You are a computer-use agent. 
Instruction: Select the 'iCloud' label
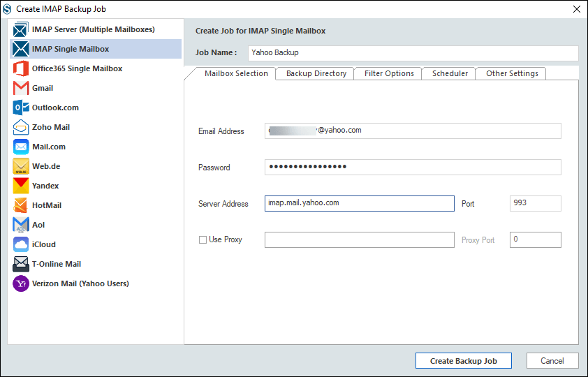coord(44,244)
